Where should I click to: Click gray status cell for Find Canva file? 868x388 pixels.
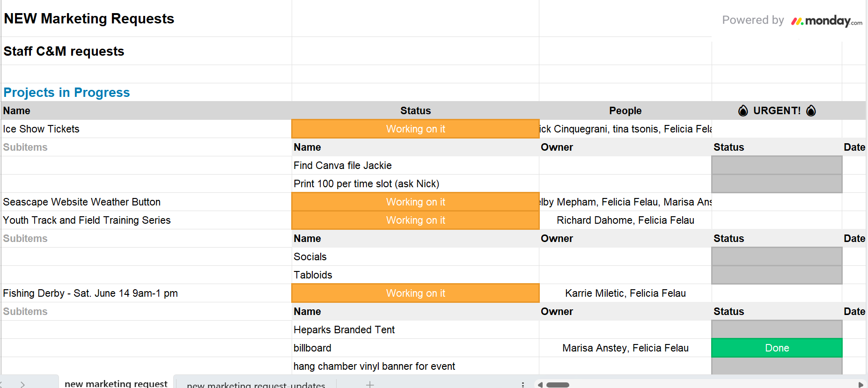(x=777, y=165)
